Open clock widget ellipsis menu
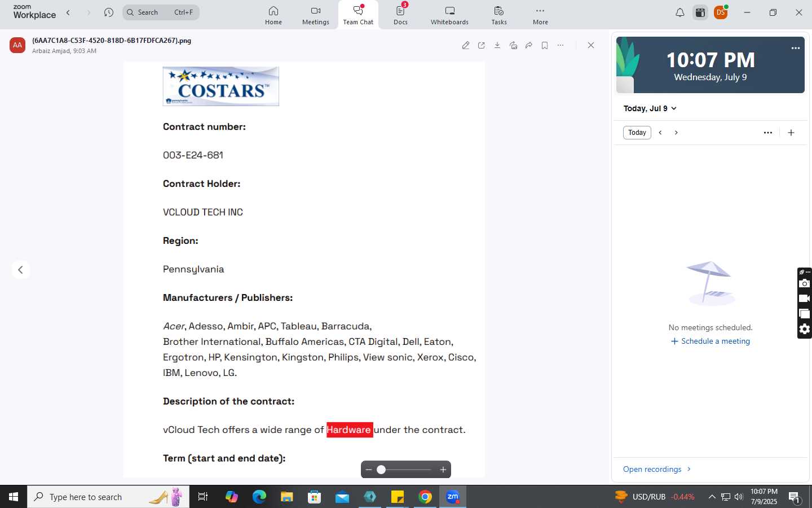The image size is (812, 508). [x=796, y=48]
